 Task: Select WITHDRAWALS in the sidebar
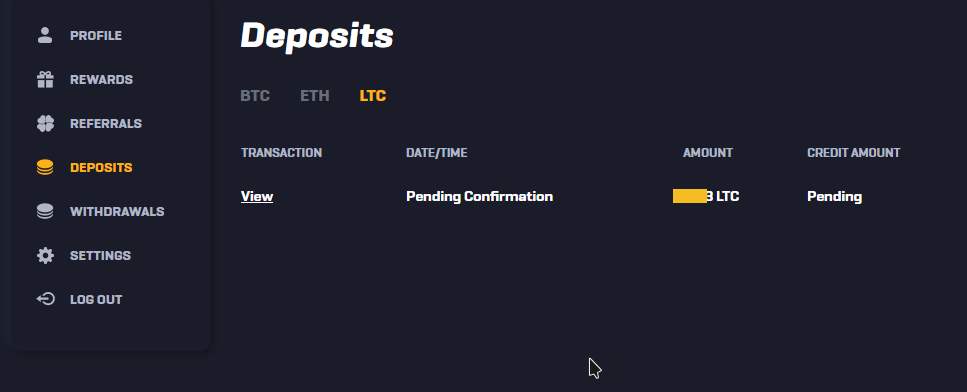(117, 211)
